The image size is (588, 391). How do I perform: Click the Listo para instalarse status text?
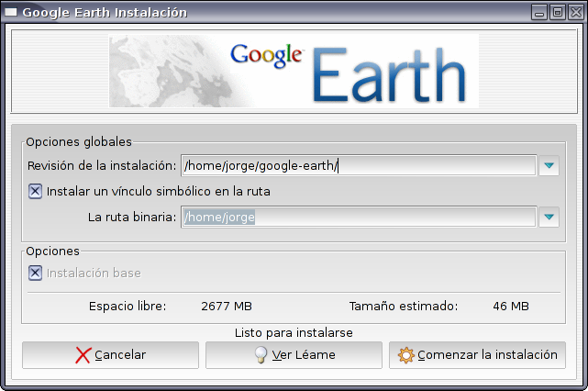coord(294,332)
